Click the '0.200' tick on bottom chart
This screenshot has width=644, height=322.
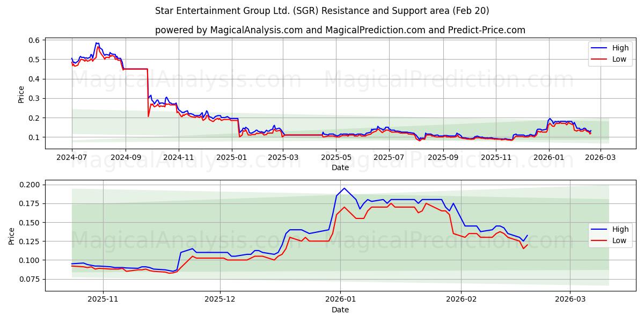(x=30, y=185)
